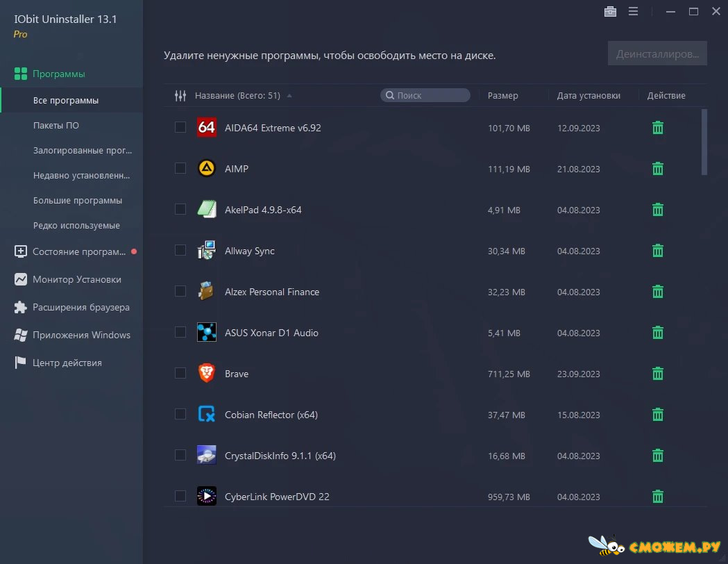Click the CrystalDiskInfo disk icon
Viewport: 728px width, 564px height.
coord(207,455)
